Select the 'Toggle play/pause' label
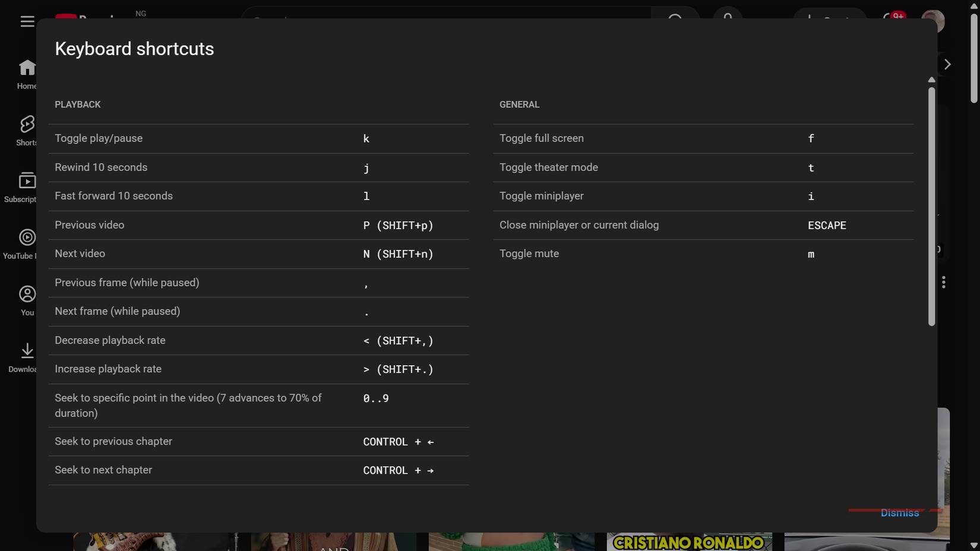This screenshot has width=980, height=551. [x=99, y=138]
